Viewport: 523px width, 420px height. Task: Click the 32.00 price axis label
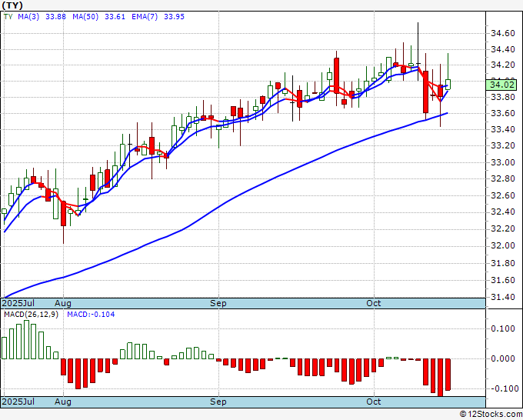(503, 246)
